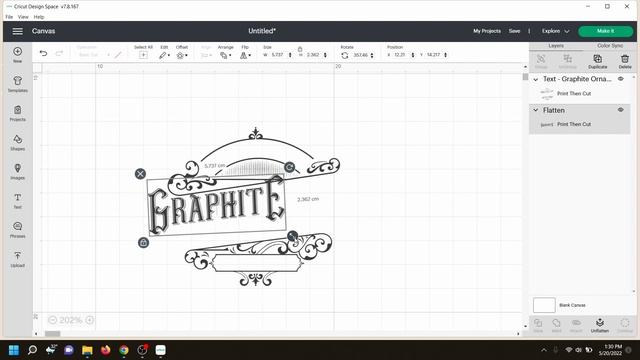Image resolution: width=640 pixels, height=360 pixels.
Task: Collapse the Text - Graphite Orna layer group
Action: point(536,79)
